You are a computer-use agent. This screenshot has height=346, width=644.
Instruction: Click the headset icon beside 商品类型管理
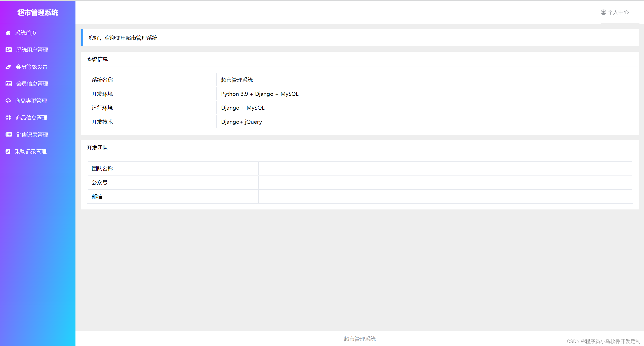[x=8, y=101]
